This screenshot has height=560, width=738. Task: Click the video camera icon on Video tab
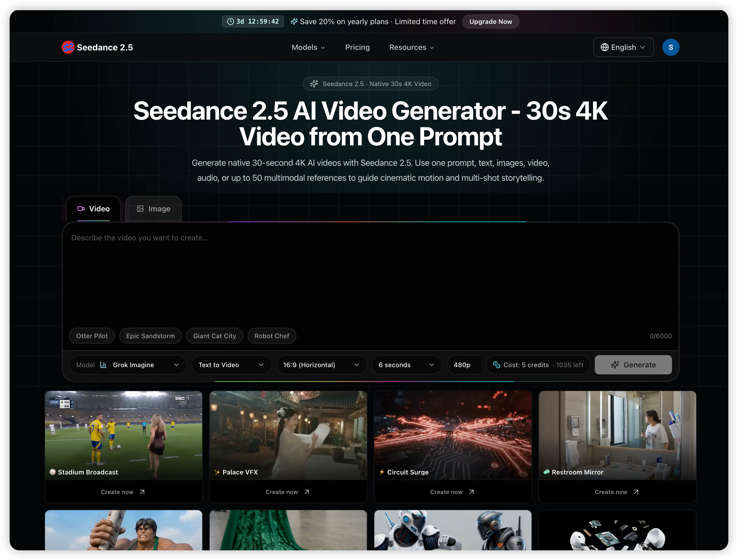tap(81, 209)
